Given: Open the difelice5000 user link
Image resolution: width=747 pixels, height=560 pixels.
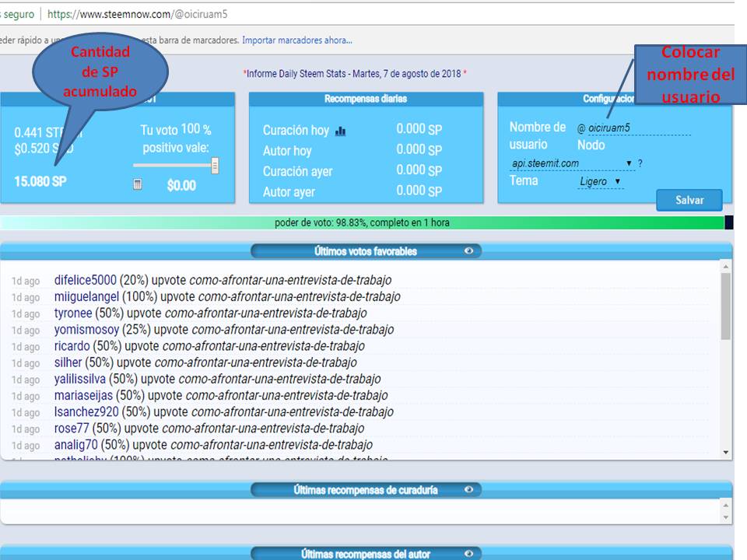Looking at the screenshot, I should [x=86, y=280].
